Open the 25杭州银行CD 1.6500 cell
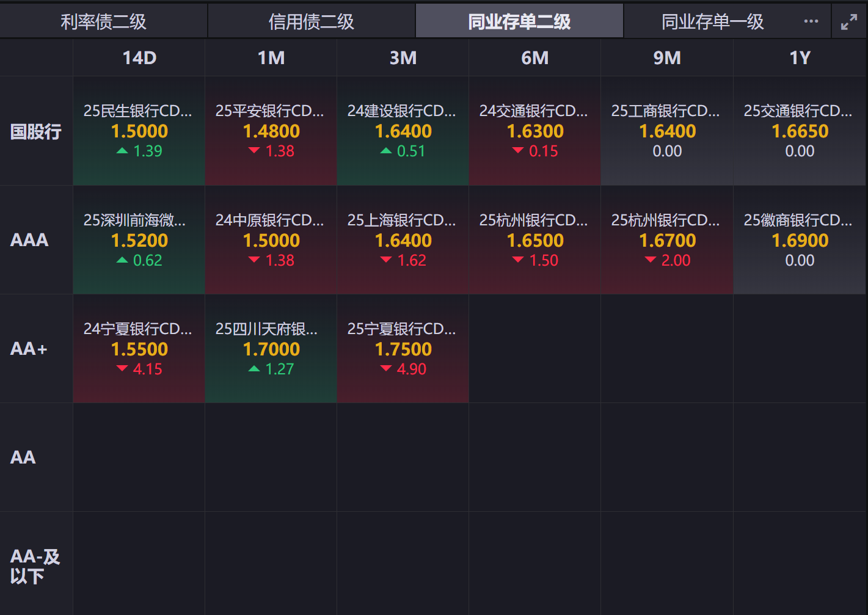 (535, 240)
